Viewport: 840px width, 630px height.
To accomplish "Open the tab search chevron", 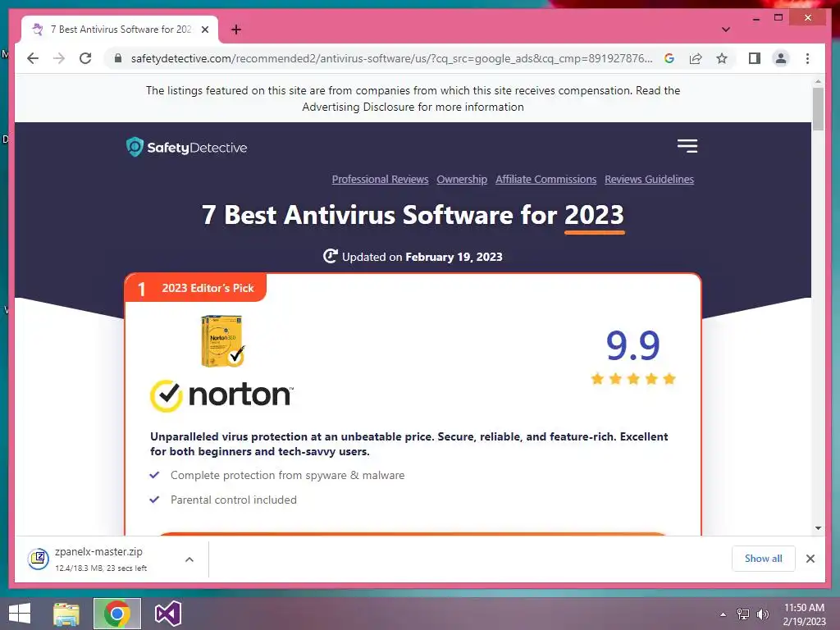I will (x=725, y=30).
